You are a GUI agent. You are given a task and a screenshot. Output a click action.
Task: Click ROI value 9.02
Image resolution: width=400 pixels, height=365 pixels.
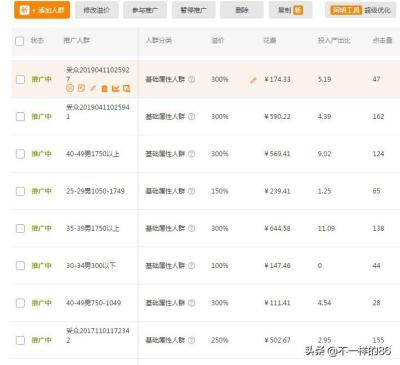(324, 154)
